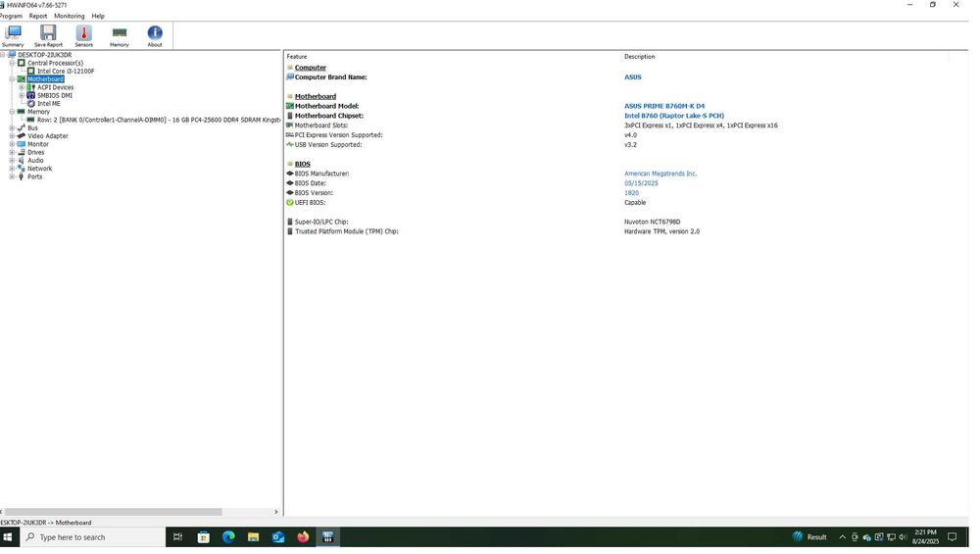Select Monitor in the tree

tap(38, 144)
